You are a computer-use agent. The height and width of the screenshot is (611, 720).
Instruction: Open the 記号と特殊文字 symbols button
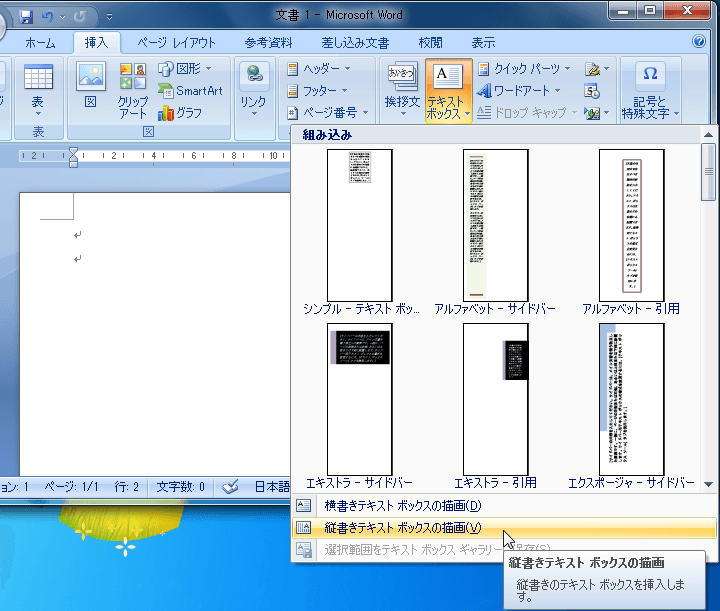[x=650, y=90]
